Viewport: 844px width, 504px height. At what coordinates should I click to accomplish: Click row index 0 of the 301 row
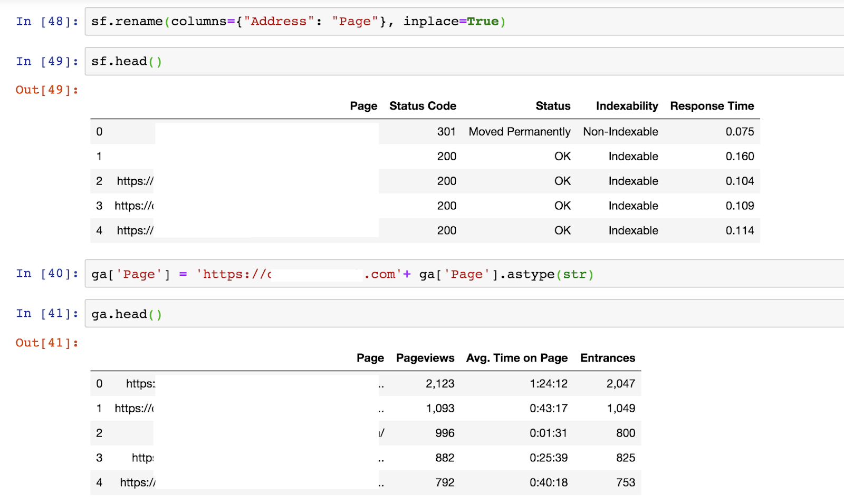(99, 132)
